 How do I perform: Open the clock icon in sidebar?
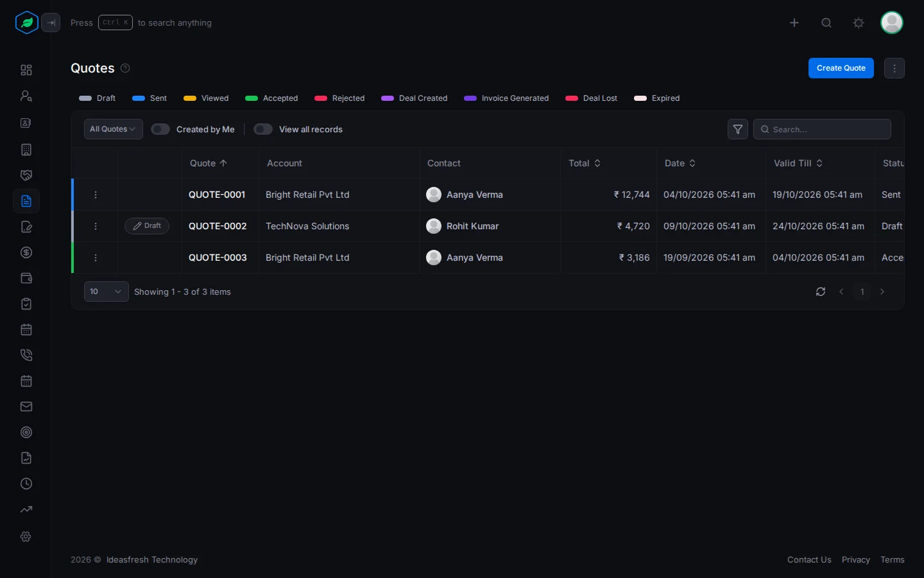[x=26, y=484]
